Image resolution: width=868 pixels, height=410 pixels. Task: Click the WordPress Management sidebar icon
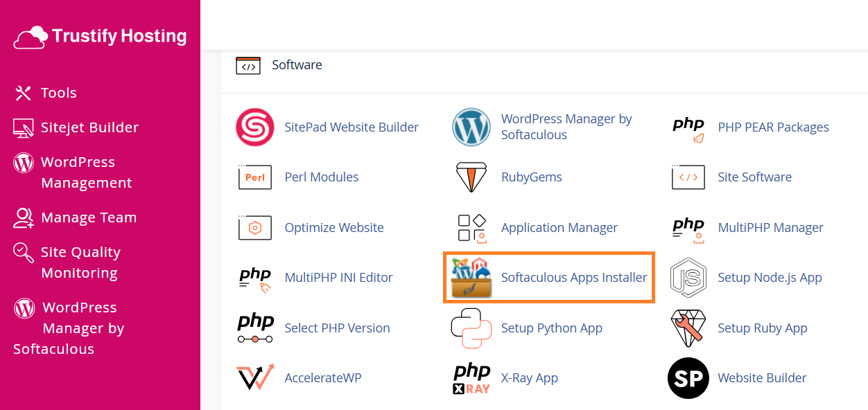pos(24,163)
